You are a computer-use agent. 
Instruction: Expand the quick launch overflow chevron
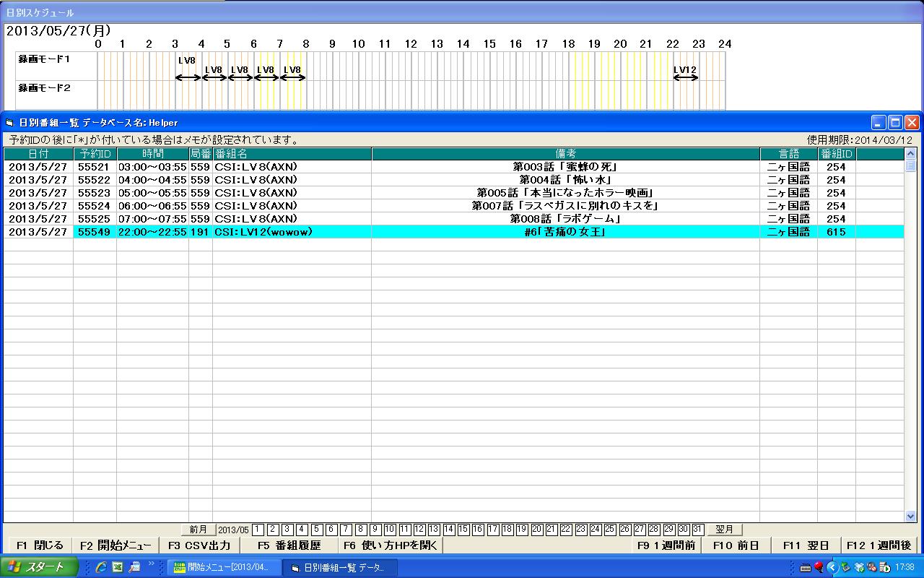(x=151, y=564)
